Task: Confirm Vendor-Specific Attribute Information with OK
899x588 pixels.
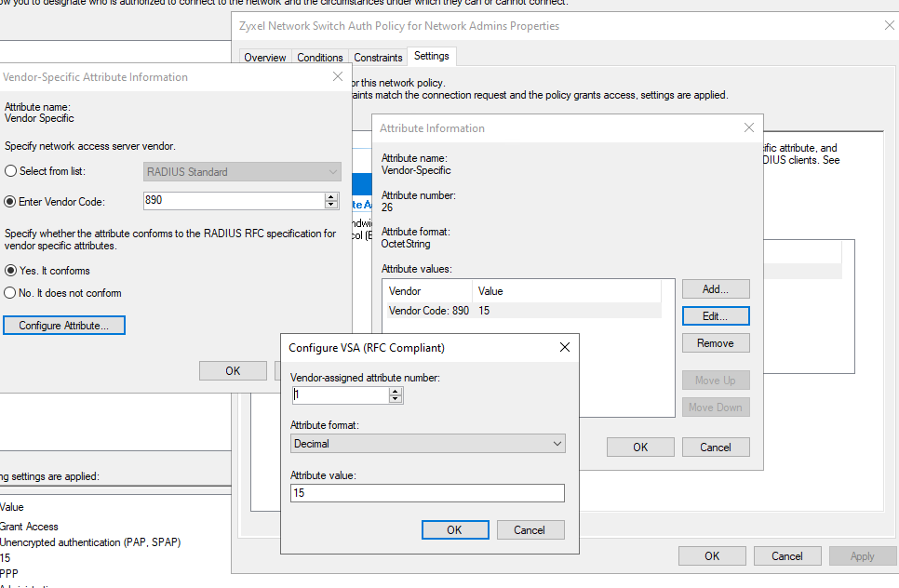Action: coord(233,371)
